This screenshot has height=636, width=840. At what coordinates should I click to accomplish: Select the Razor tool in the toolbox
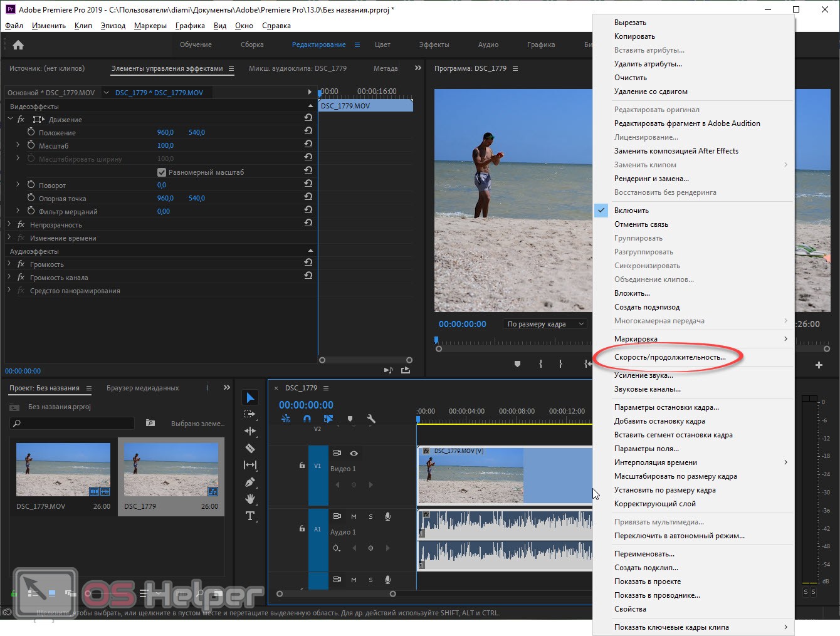pyautogui.click(x=249, y=448)
